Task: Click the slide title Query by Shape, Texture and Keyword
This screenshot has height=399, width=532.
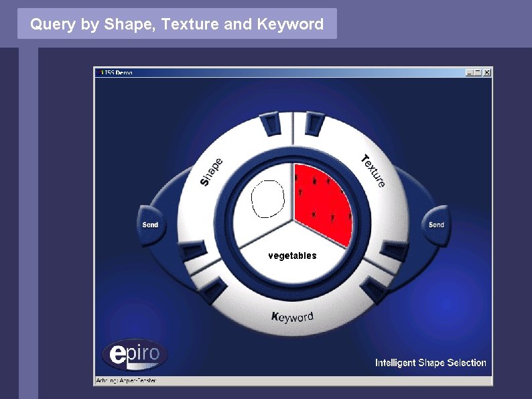Action: [177, 24]
